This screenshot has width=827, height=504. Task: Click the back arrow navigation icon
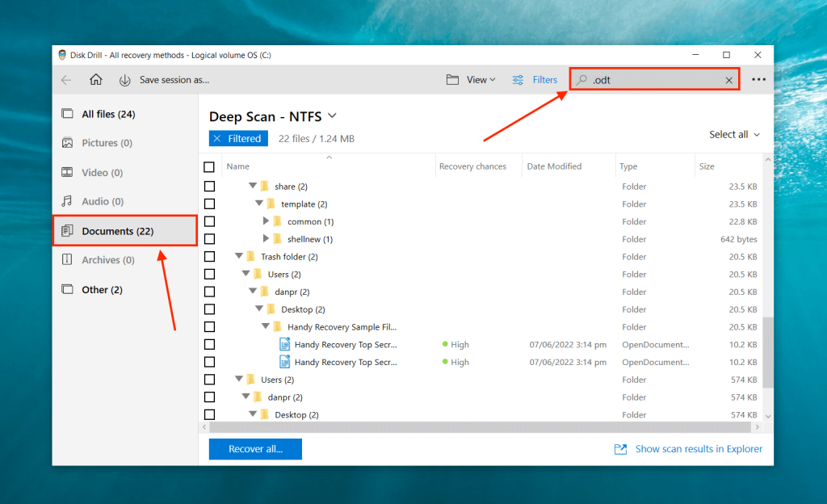[66, 79]
